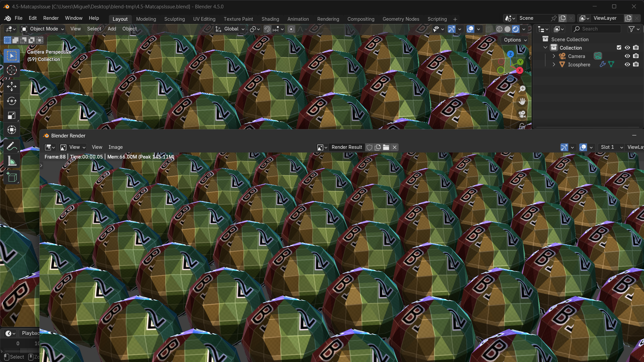The width and height of the screenshot is (644, 362).
Task: Click the X axis on the navigation gizmo
Action: coord(520,70)
